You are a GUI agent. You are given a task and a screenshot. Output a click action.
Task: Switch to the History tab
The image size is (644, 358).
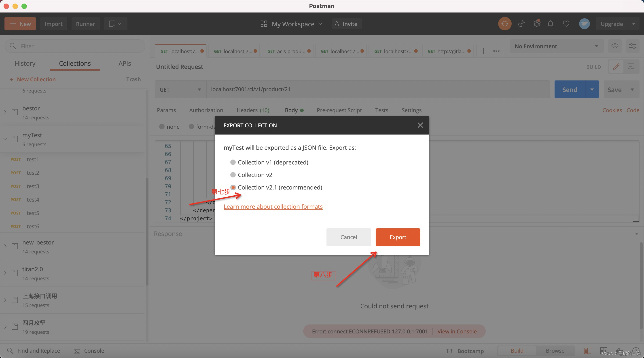coord(25,63)
